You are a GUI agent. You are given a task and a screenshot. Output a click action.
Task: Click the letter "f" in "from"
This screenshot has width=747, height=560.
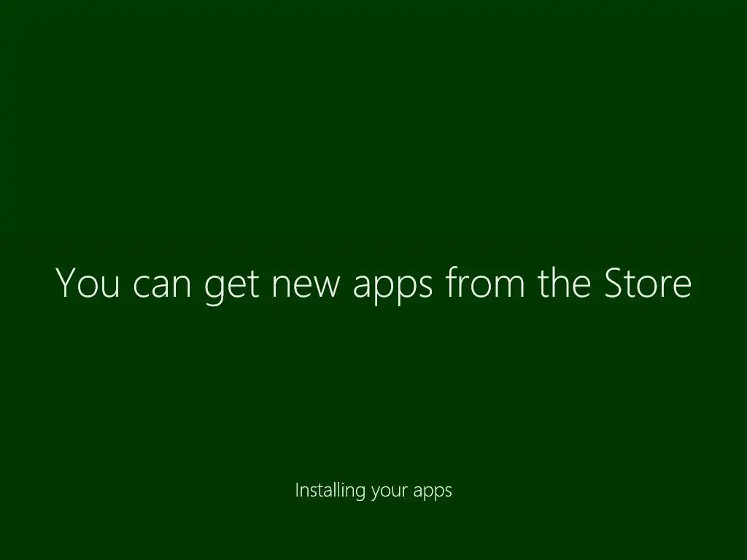[452, 282]
